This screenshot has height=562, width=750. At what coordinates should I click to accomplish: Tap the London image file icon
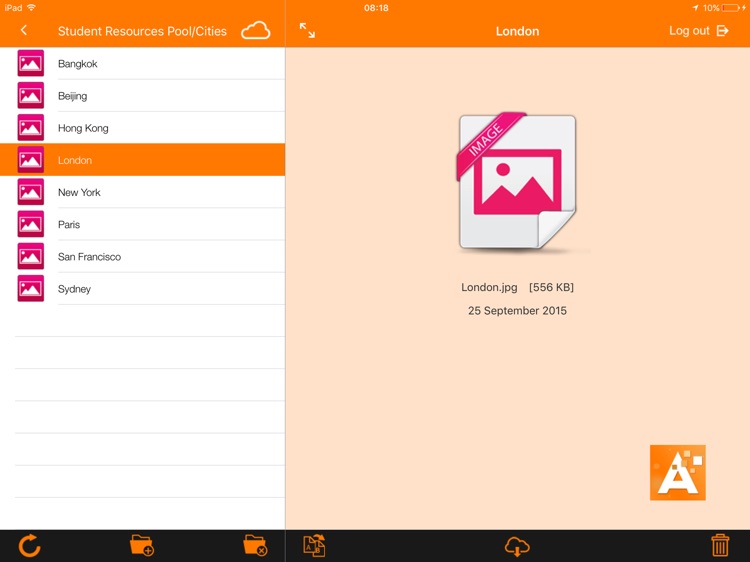pyautogui.click(x=31, y=160)
